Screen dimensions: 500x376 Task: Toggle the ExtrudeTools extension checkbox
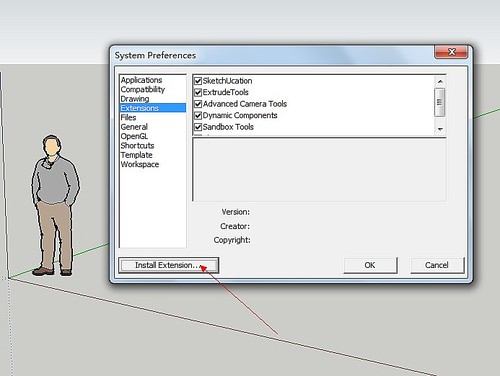click(198, 92)
